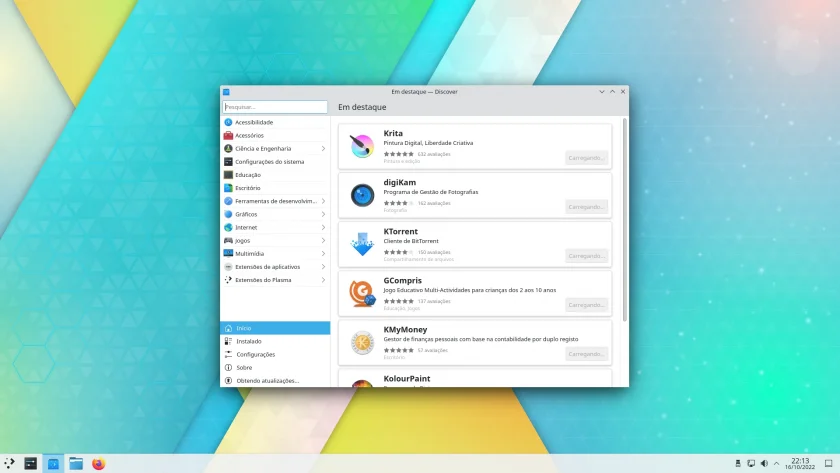
Task: Click Carregando button for Krita
Action: pyautogui.click(x=586, y=157)
